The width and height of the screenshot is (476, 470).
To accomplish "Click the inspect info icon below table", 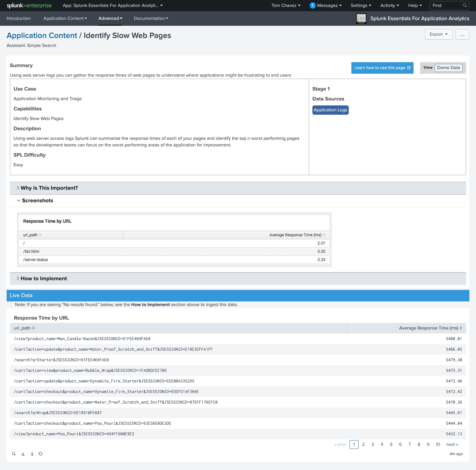I will 32,454.
